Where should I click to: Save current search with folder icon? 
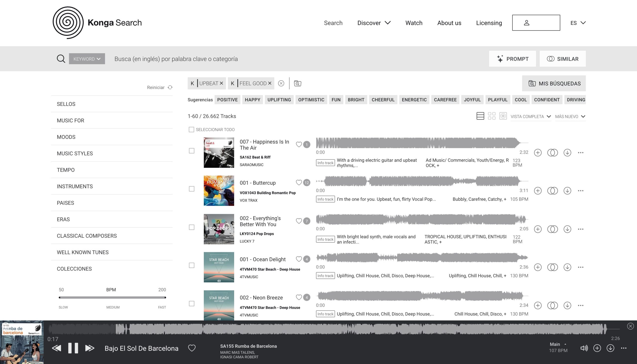298,84
